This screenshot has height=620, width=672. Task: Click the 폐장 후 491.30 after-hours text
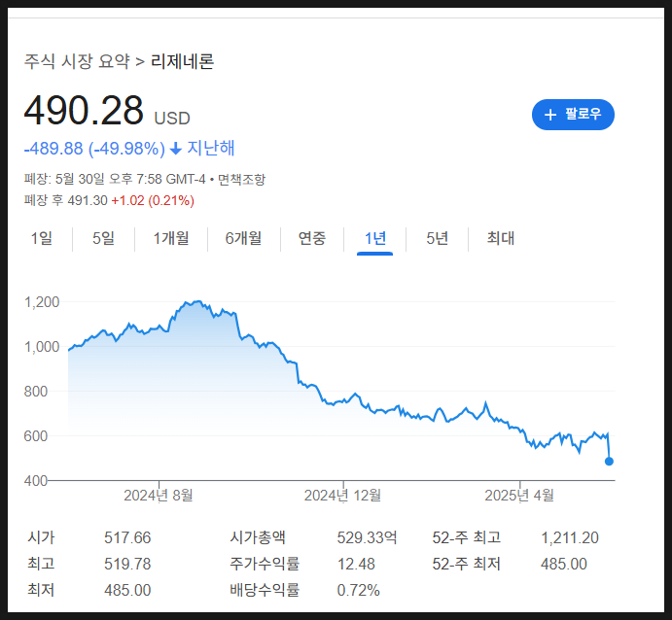point(66,200)
